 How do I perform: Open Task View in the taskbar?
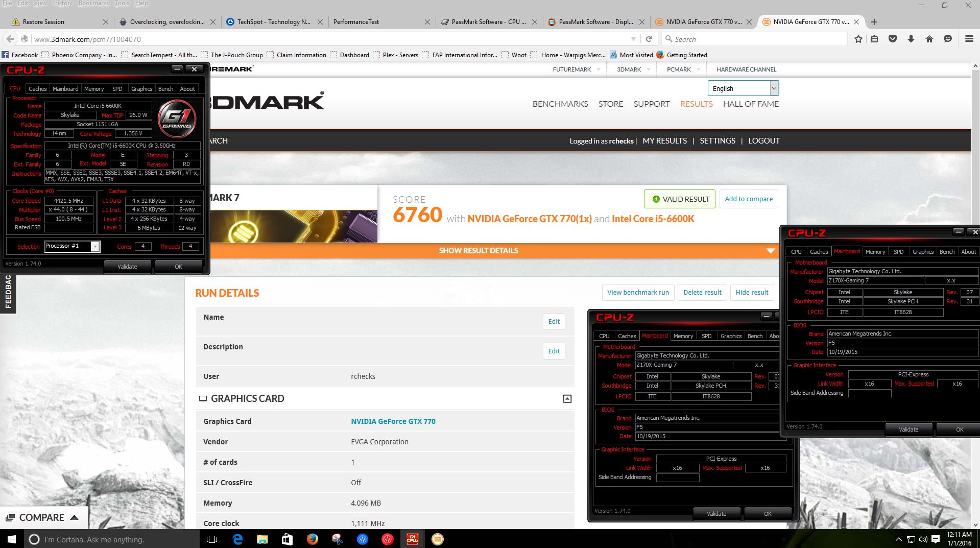pos(212,539)
